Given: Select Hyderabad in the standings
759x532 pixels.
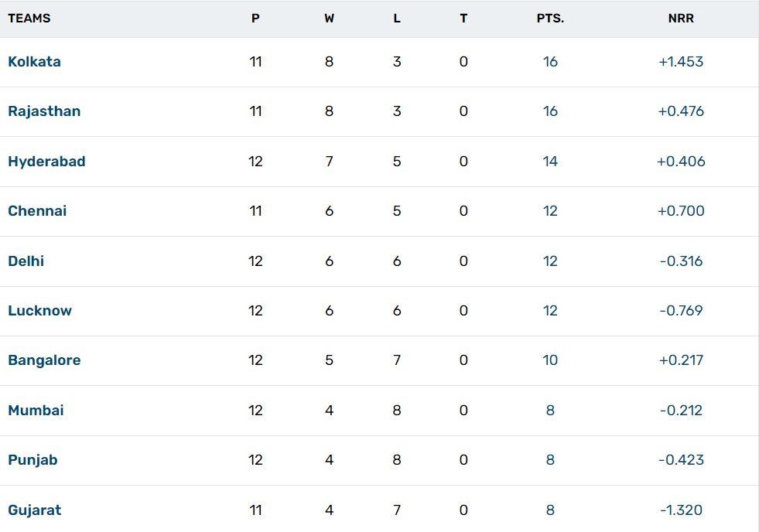Looking at the screenshot, I should point(46,162).
